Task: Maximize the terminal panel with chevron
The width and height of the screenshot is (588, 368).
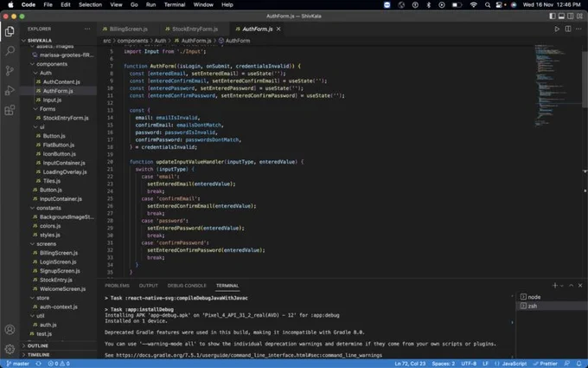Action: pyautogui.click(x=571, y=286)
